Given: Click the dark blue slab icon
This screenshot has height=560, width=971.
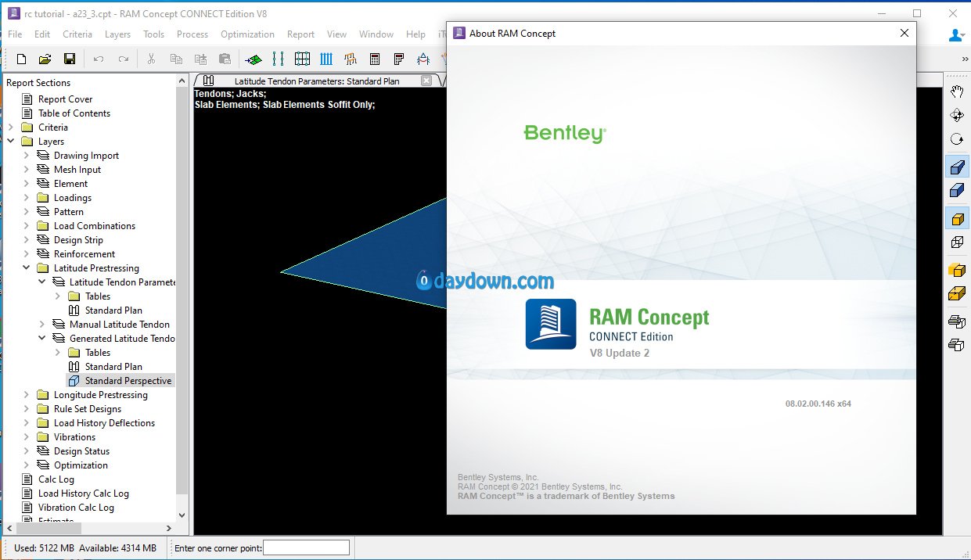Looking at the screenshot, I should click(956, 190).
